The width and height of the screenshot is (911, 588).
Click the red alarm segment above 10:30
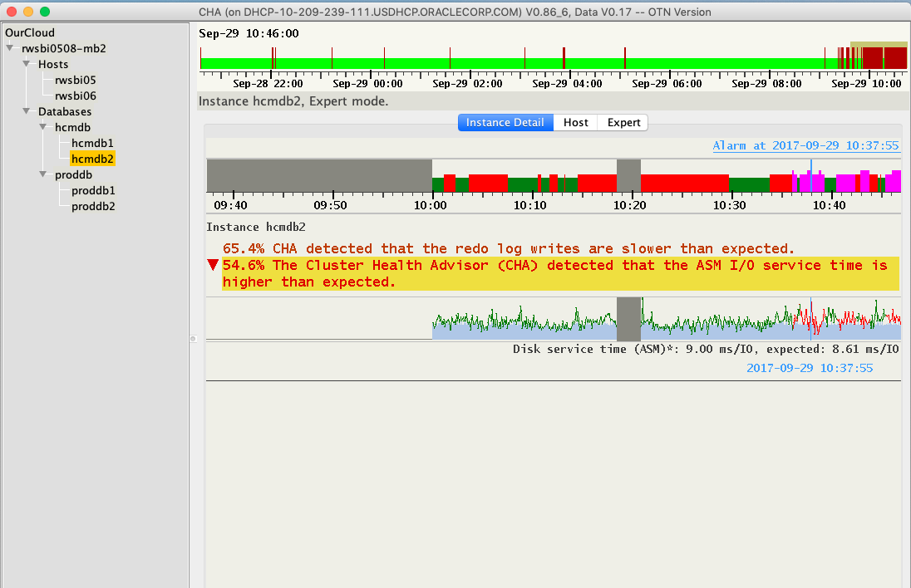tap(684, 183)
